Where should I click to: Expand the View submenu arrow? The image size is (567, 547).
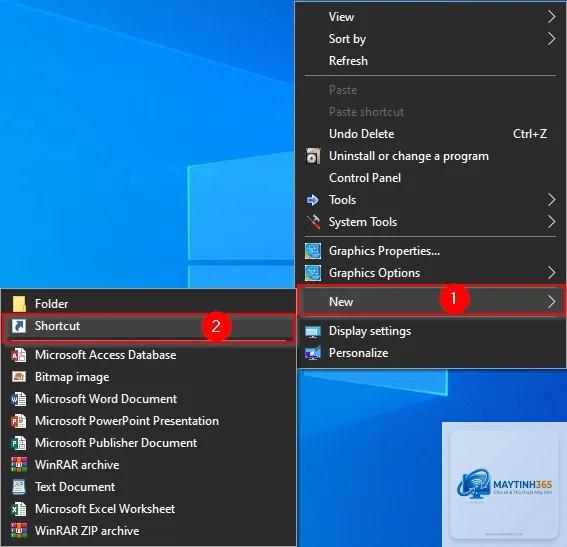click(551, 17)
